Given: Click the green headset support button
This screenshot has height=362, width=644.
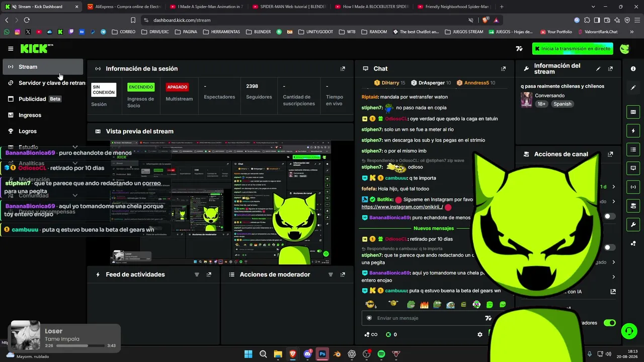Looking at the screenshot, I should 629,330.
